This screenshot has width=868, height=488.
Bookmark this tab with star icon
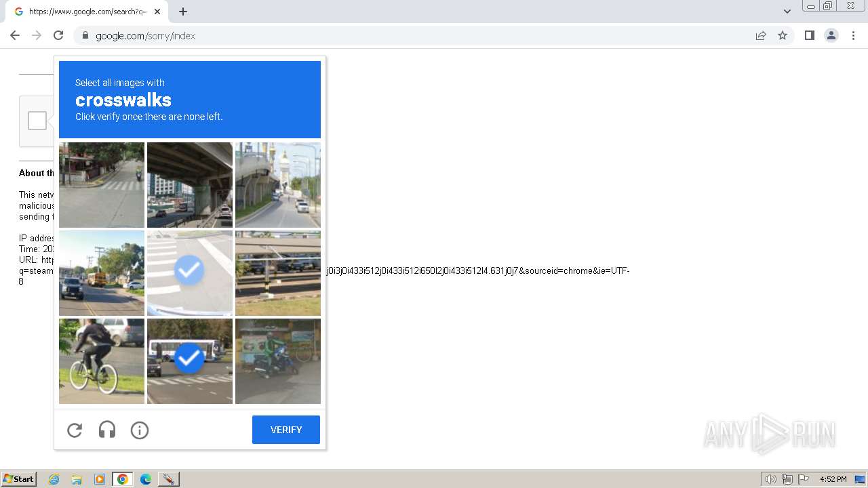point(783,35)
